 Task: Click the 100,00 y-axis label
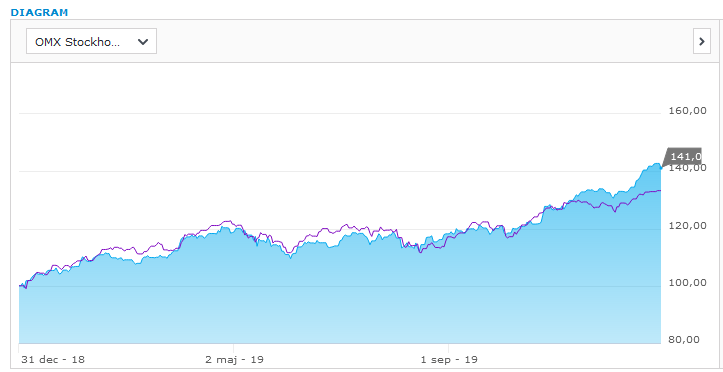pyautogui.click(x=687, y=283)
